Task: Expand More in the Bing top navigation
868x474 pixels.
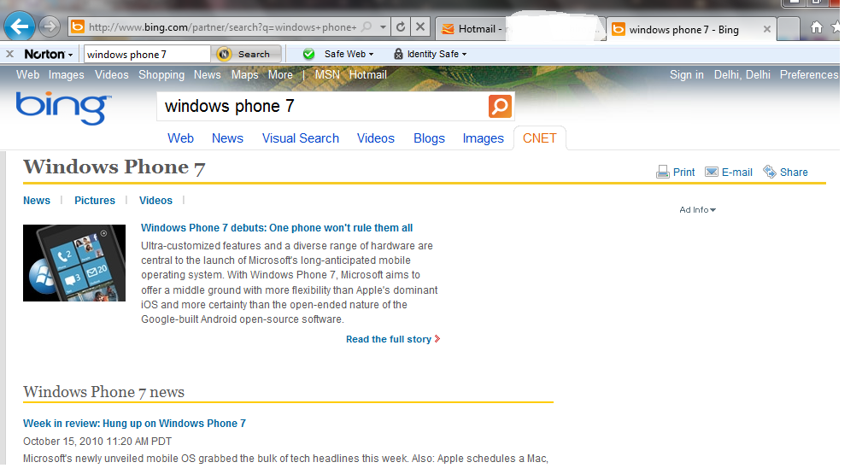Action: pos(280,74)
